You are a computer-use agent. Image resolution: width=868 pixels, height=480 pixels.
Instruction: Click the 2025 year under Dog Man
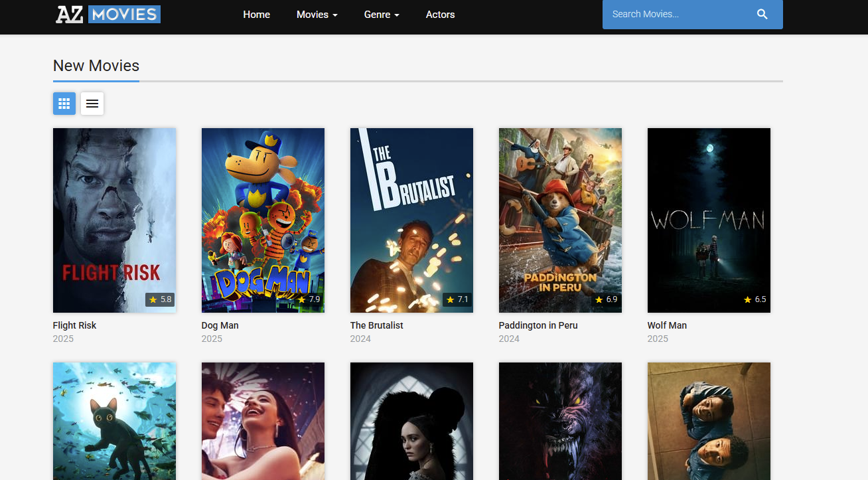212,339
